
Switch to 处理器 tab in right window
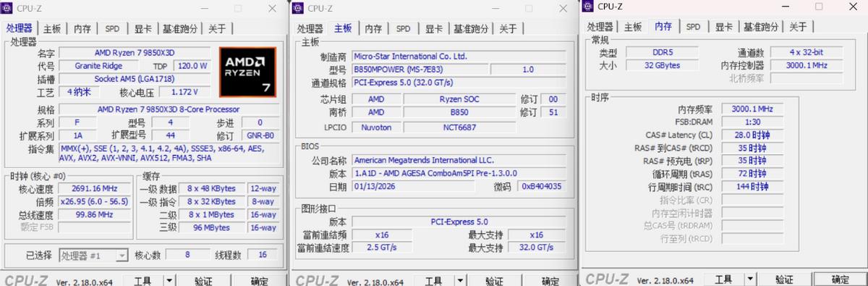600,27
